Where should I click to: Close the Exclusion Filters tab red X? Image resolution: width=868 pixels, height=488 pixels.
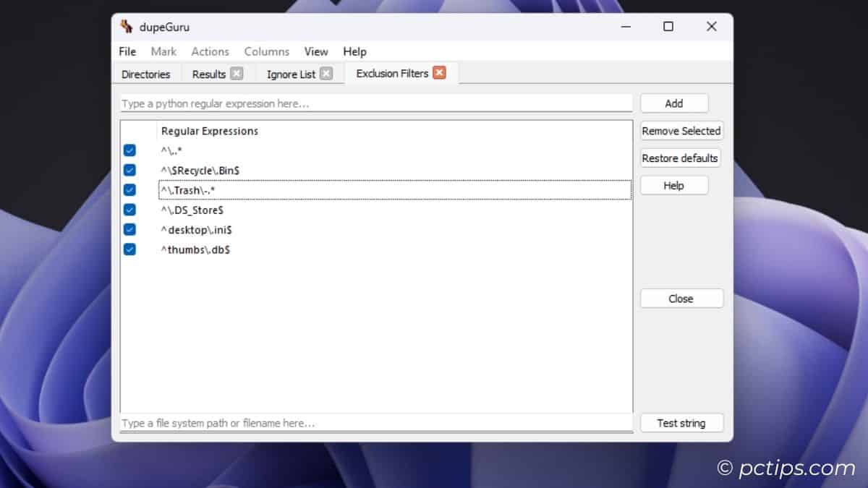click(439, 73)
